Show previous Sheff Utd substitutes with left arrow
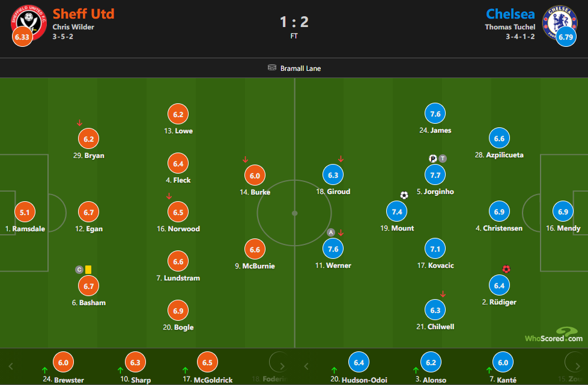Viewport: 588px width, 385px height. 10,366
